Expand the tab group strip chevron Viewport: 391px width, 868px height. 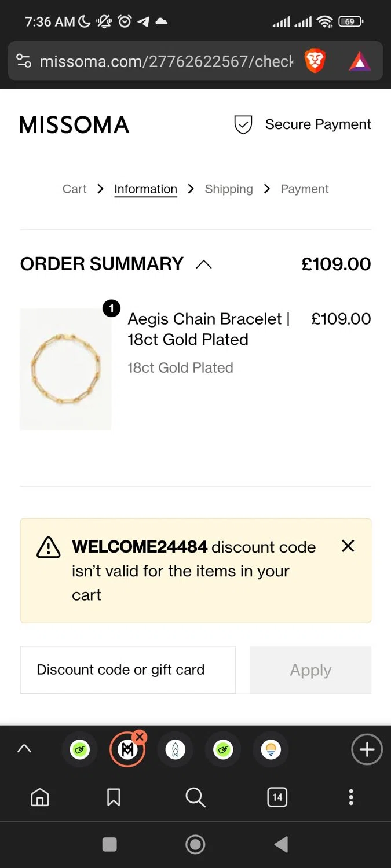point(24,749)
